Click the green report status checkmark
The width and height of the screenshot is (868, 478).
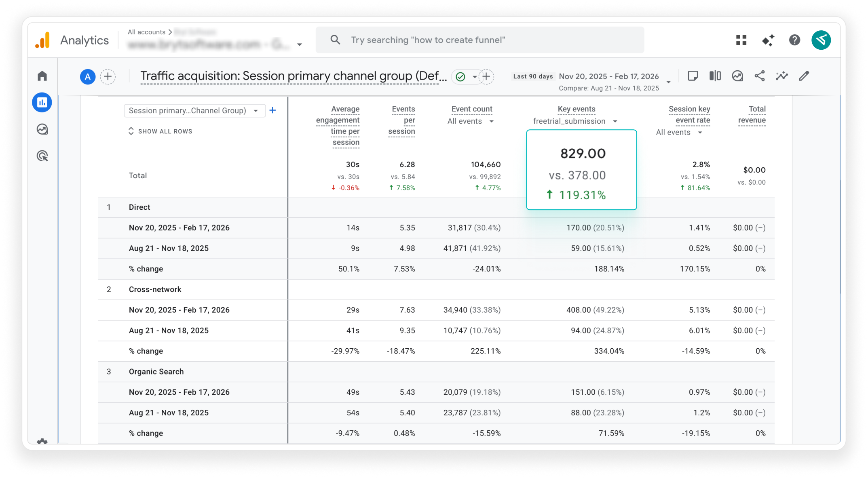460,77
